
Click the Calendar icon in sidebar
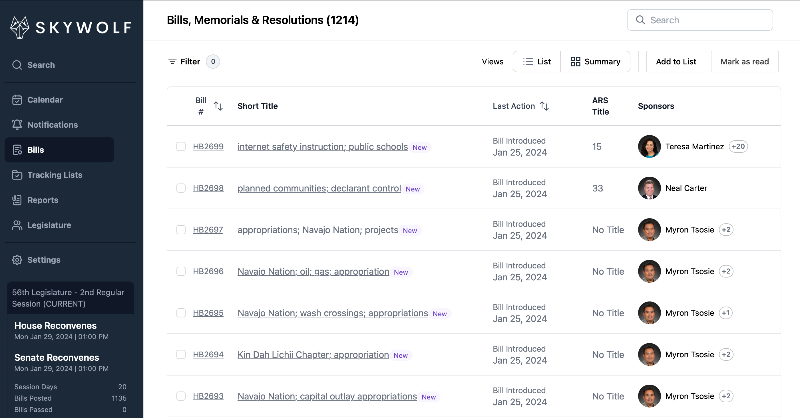(17, 100)
